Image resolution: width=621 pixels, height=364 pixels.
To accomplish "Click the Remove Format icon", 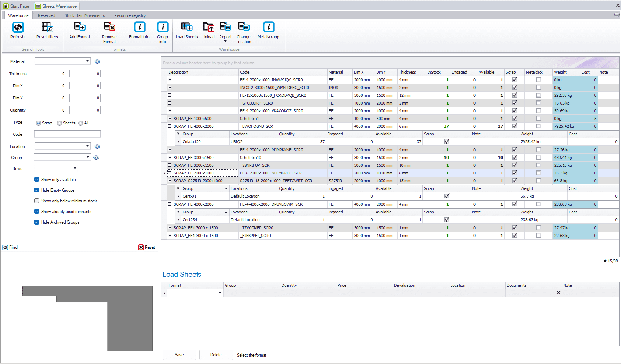I will pyautogui.click(x=109, y=27).
